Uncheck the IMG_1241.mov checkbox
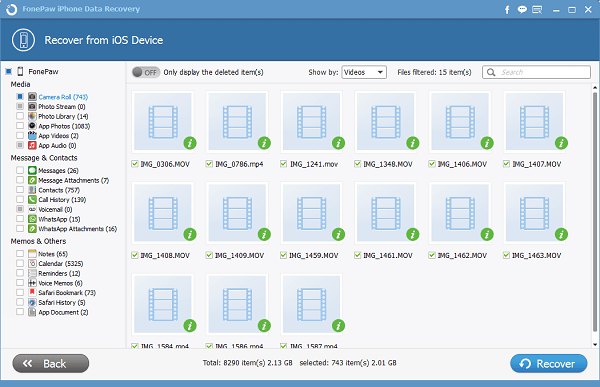This screenshot has width=600, height=387. (283, 164)
